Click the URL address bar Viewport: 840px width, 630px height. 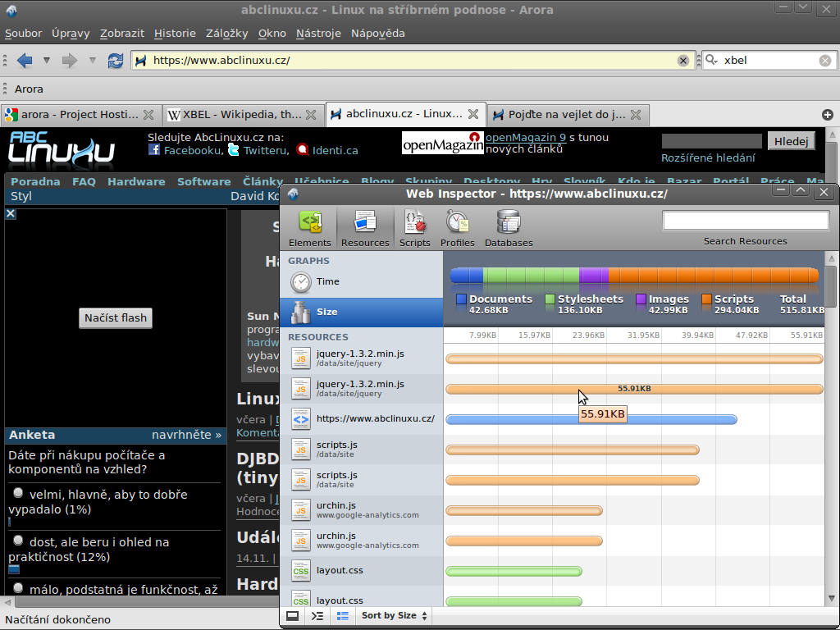tap(413, 61)
